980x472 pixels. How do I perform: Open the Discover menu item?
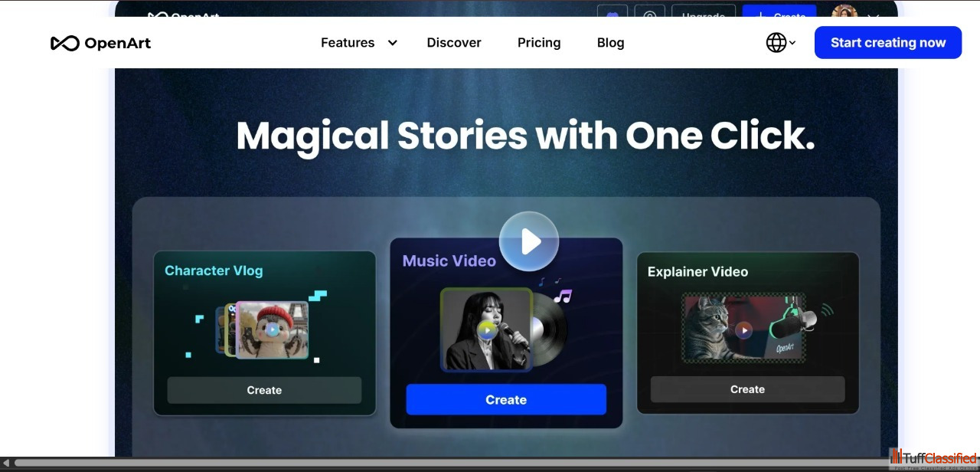point(454,43)
